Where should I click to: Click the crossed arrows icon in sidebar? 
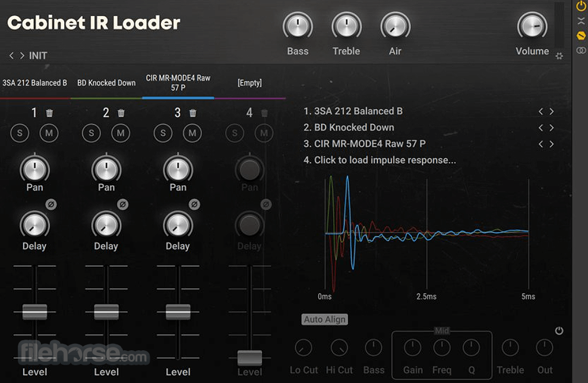click(581, 21)
